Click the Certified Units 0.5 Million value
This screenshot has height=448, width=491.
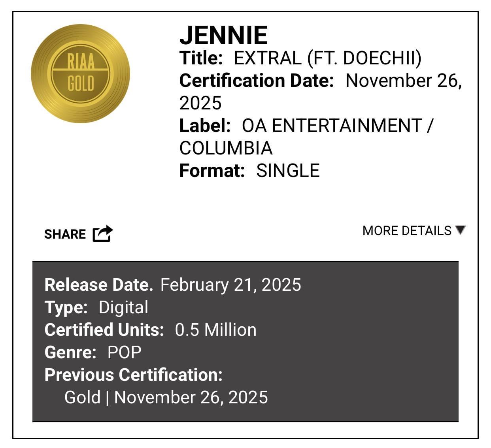click(x=215, y=330)
